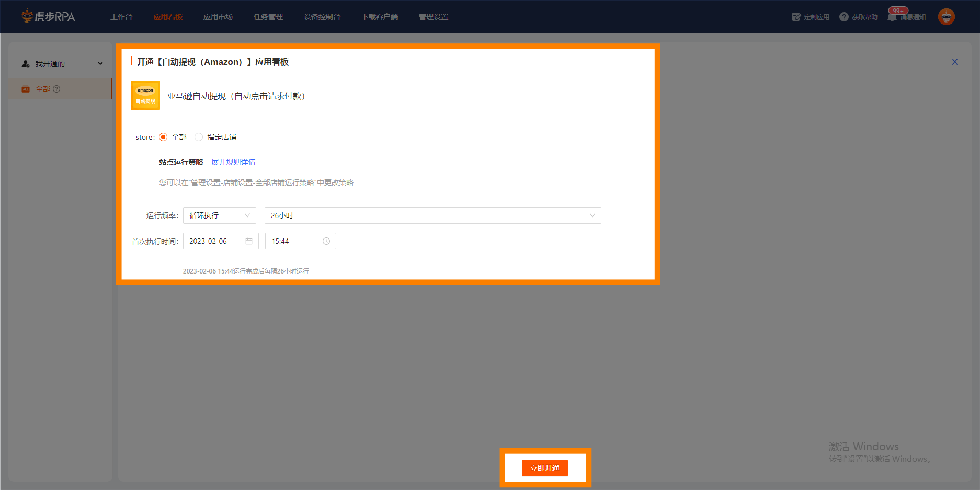Open the 循环执行 frequency dropdown
Viewport: 980px width, 490px height.
220,215
